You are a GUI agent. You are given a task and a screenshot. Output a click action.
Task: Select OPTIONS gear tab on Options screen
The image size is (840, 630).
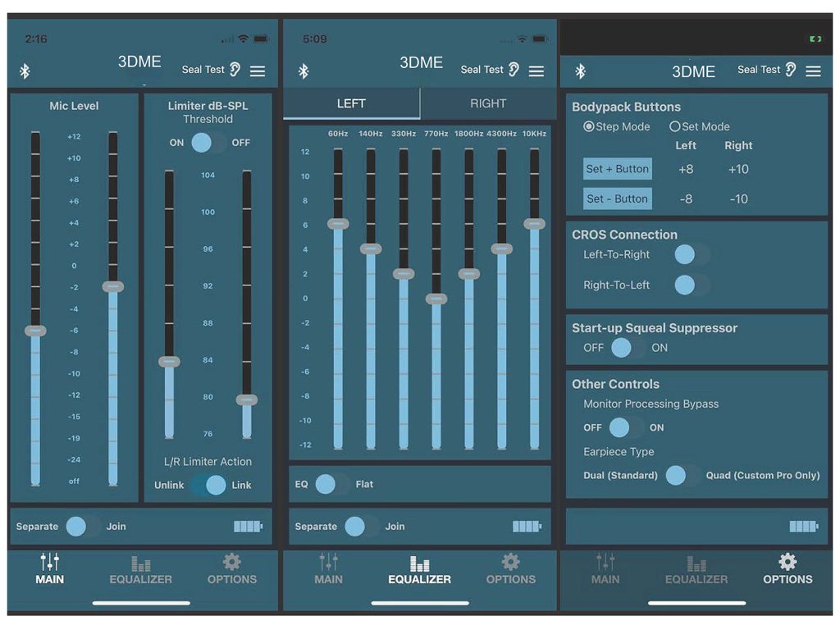pyautogui.click(x=787, y=569)
